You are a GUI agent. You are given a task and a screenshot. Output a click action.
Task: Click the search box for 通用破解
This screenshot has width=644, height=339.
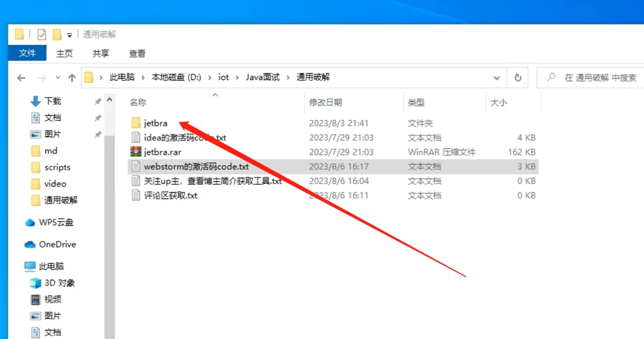click(591, 77)
